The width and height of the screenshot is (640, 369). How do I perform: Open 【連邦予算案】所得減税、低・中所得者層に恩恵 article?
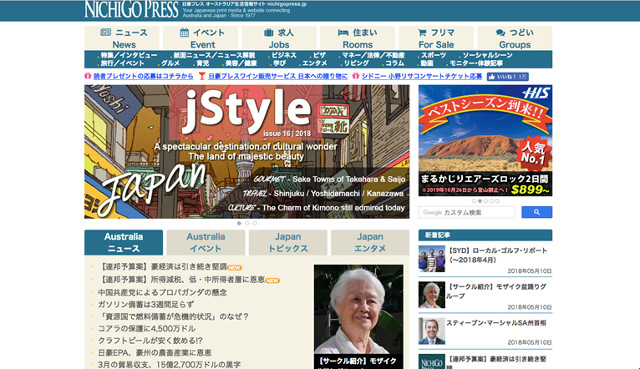click(x=182, y=280)
